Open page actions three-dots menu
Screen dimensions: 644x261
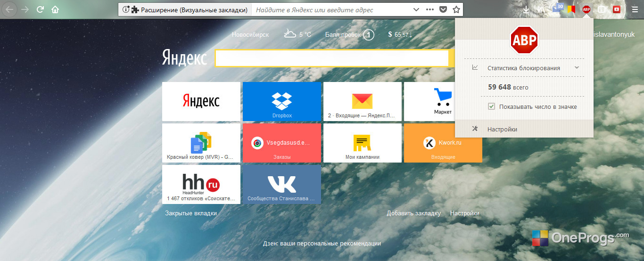pos(430,9)
